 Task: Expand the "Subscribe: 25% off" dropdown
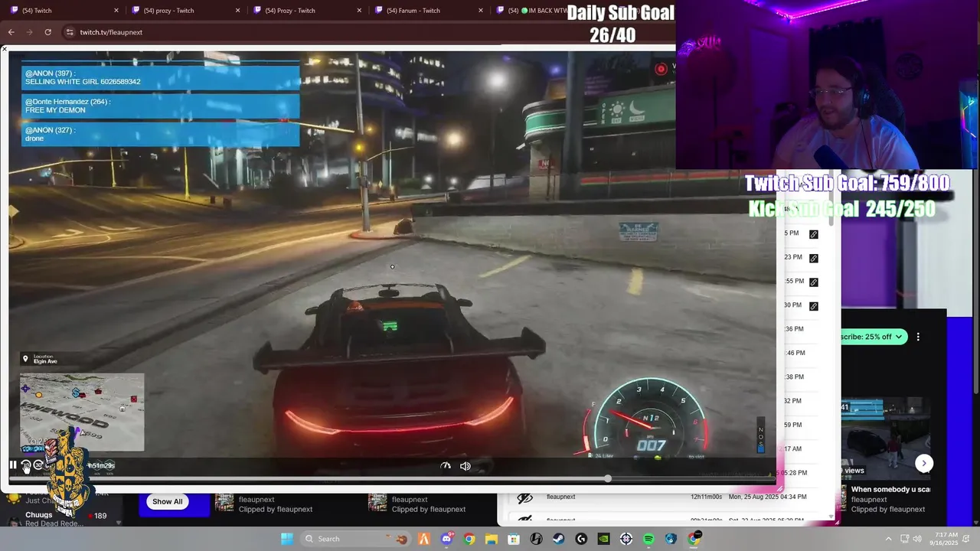pos(874,337)
